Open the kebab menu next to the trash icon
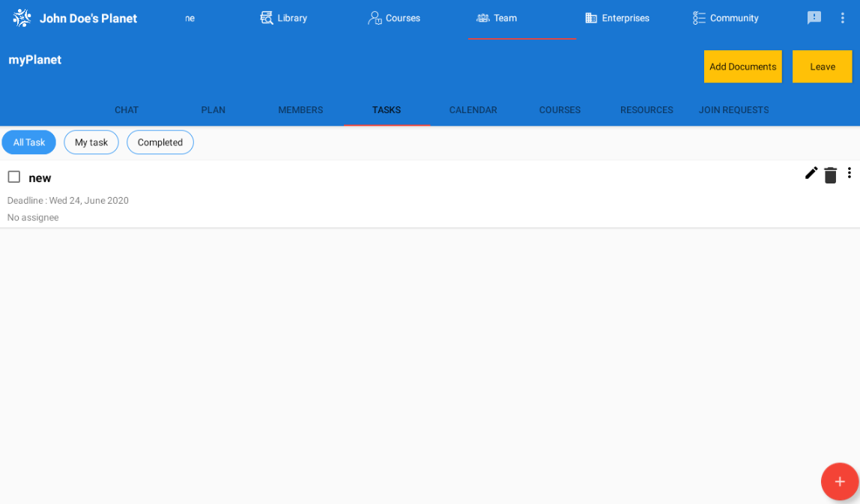The width and height of the screenshot is (860, 504). point(850,173)
